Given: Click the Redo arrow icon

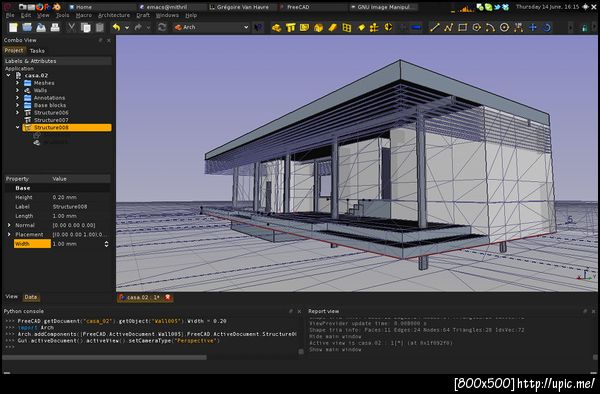Looking at the screenshot, I should click(138, 27).
